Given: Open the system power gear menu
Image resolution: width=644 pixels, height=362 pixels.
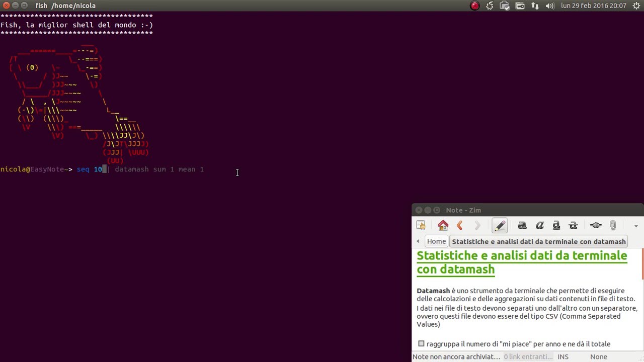Looking at the screenshot, I should 636,6.
